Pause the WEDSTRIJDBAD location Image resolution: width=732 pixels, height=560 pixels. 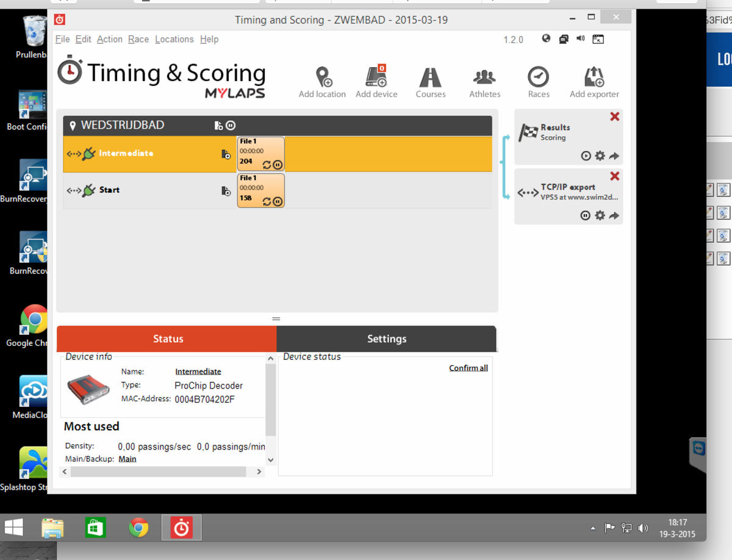[x=231, y=126]
